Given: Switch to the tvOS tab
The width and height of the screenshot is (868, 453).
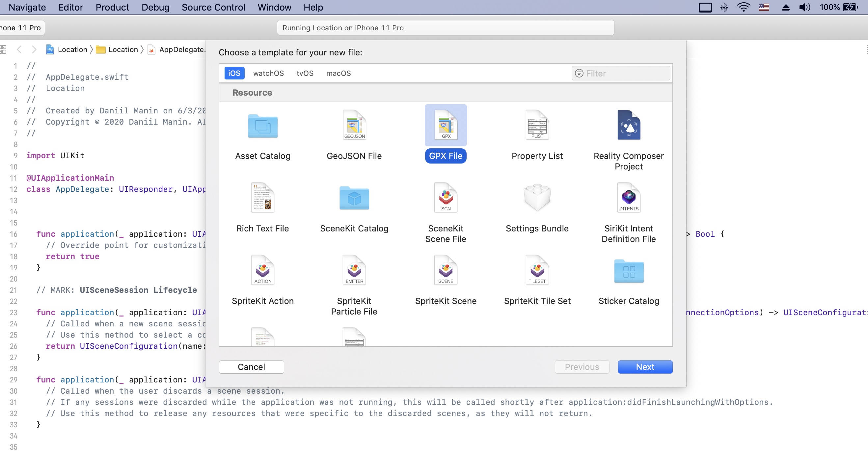Looking at the screenshot, I should (305, 73).
